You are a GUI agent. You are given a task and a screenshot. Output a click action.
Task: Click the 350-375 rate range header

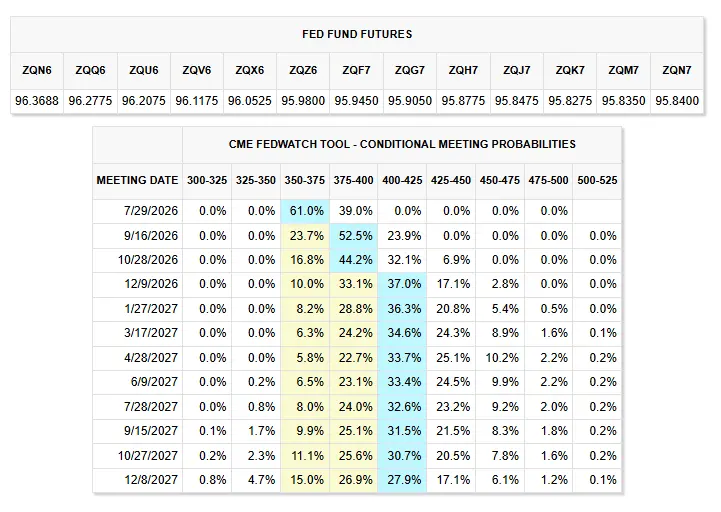[304, 180]
